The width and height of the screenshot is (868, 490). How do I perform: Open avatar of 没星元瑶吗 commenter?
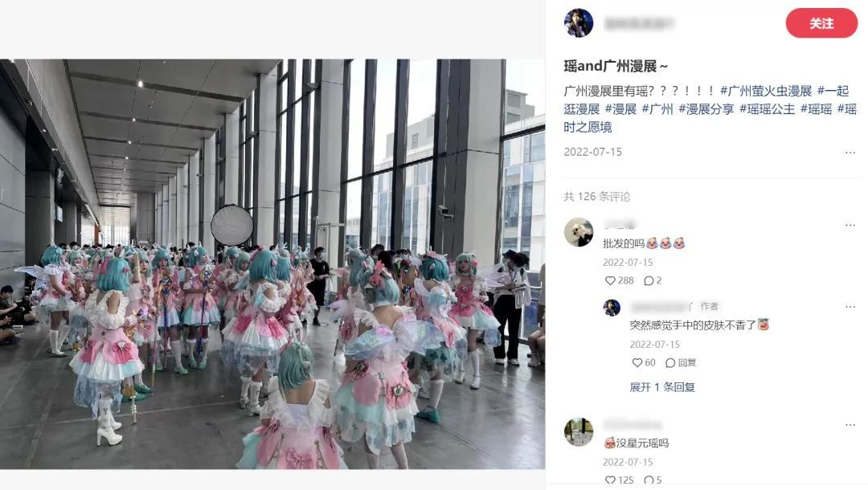click(579, 432)
